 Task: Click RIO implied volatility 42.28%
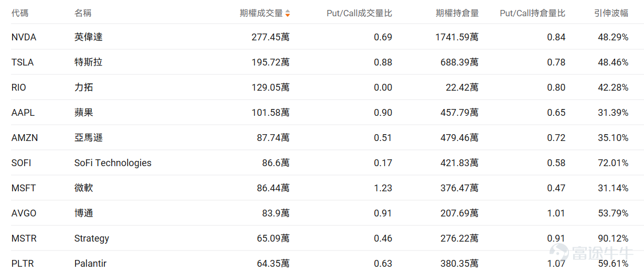tap(613, 88)
